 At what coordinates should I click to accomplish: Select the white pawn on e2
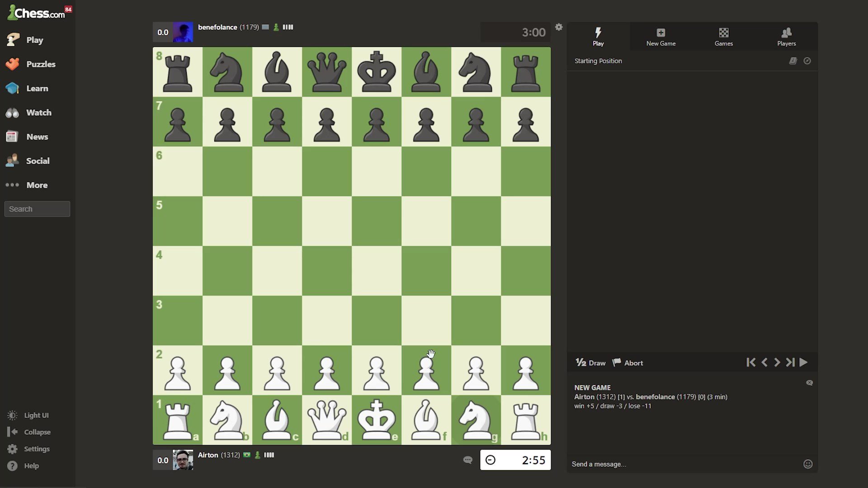point(377,371)
